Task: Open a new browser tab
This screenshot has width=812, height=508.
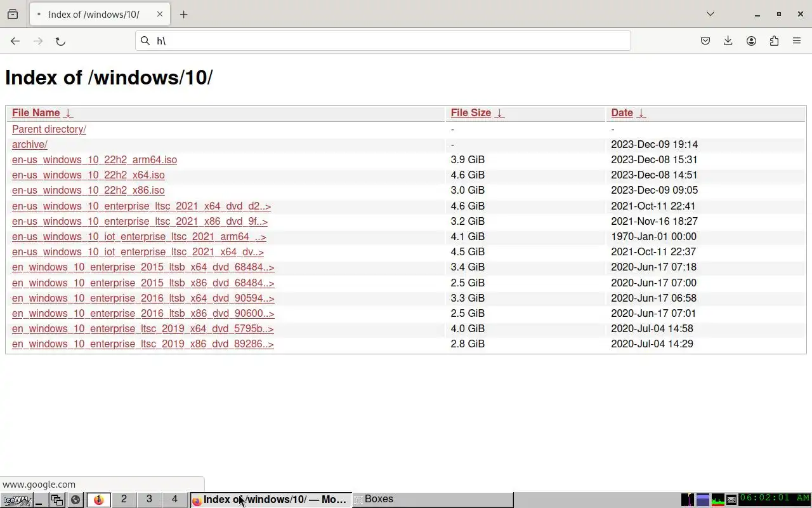Action: pyautogui.click(x=183, y=14)
